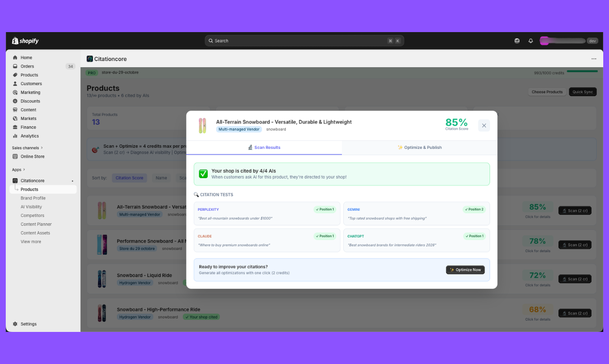This screenshot has width=609, height=364.
Task: Scan the Performance Snowboard row (78%)
Action: [x=575, y=245]
